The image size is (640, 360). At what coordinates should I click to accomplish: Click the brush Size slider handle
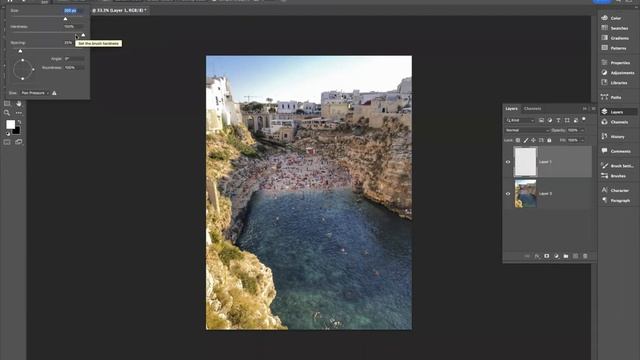click(65, 19)
